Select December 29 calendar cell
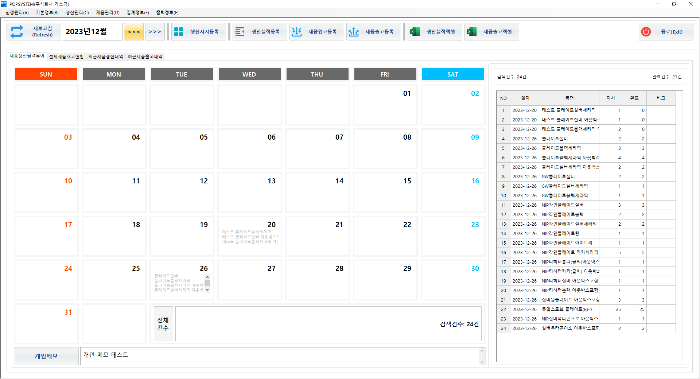Screen dimensions: 700x379 point(385,280)
